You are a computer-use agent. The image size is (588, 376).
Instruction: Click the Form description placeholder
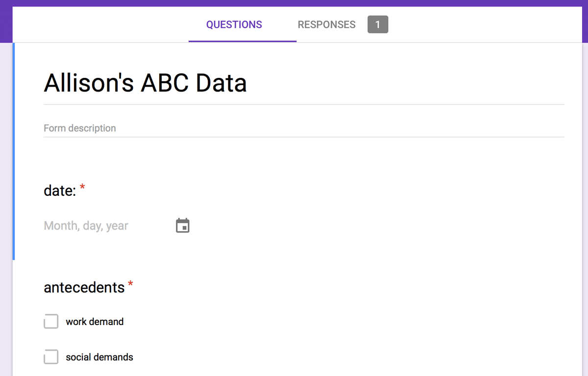point(79,128)
